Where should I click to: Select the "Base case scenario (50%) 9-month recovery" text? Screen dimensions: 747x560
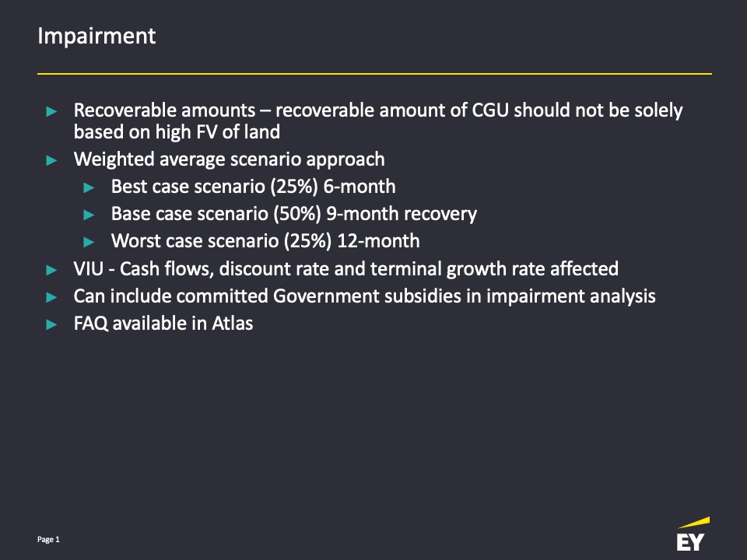point(293,213)
